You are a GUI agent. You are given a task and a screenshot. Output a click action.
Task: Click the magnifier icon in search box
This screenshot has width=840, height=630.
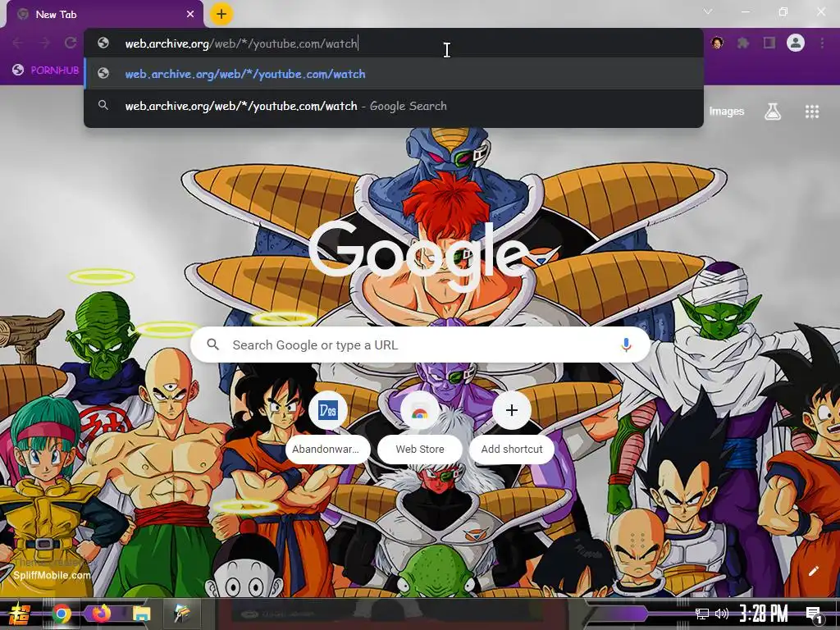coord(212,345)
